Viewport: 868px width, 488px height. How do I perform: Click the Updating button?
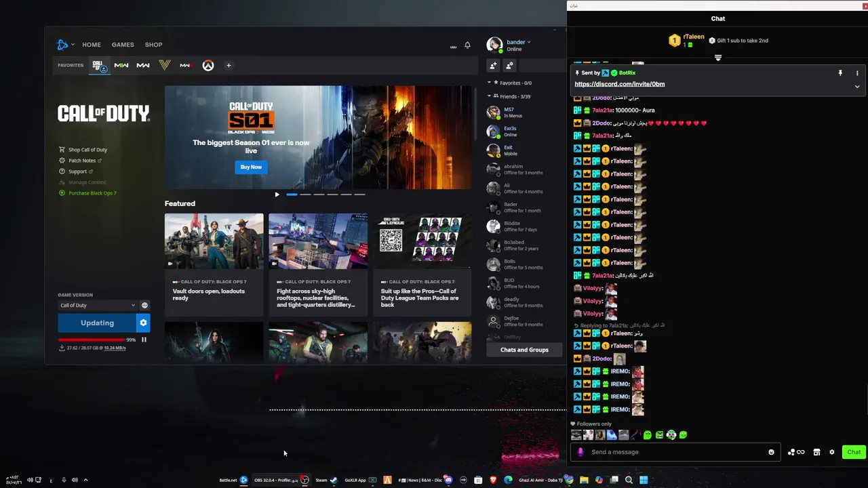tap(97, 323)
